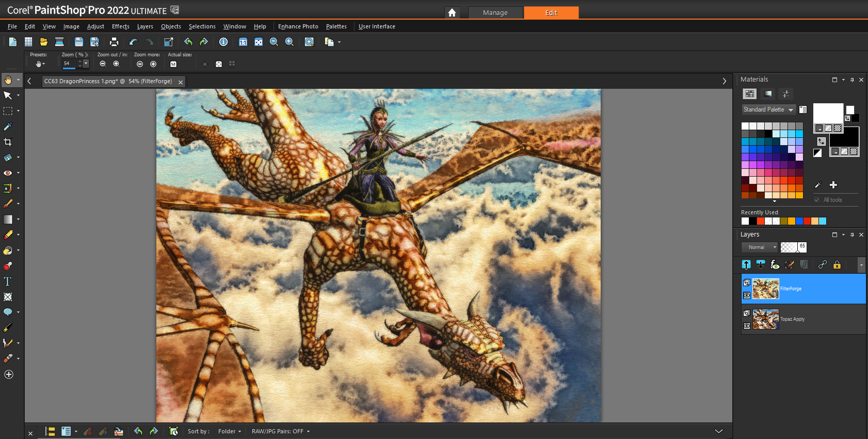Expand the Paste dropdown arrow in the toolbar

tap(339, 42)
